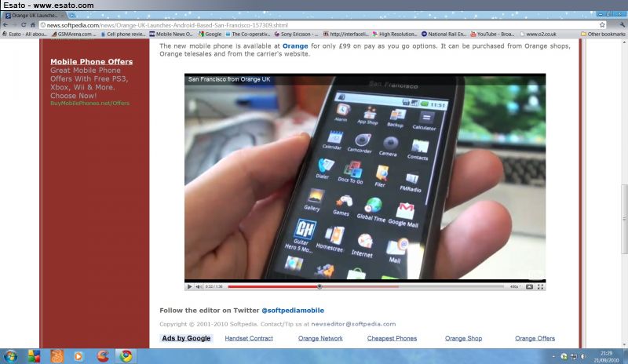Image resolution: width=628 pixels, height=364 pixels.
Task: Go to the browser home page icon
Action: [x=33, y=25]
